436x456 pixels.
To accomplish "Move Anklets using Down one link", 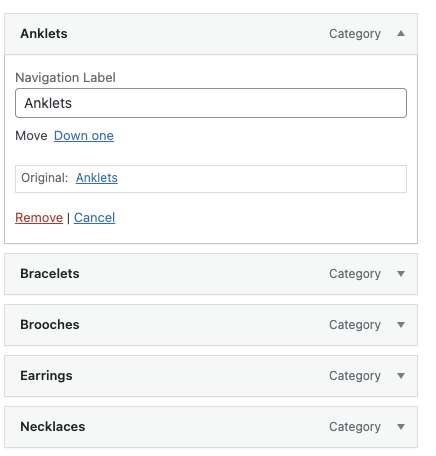I will [84, 136].
